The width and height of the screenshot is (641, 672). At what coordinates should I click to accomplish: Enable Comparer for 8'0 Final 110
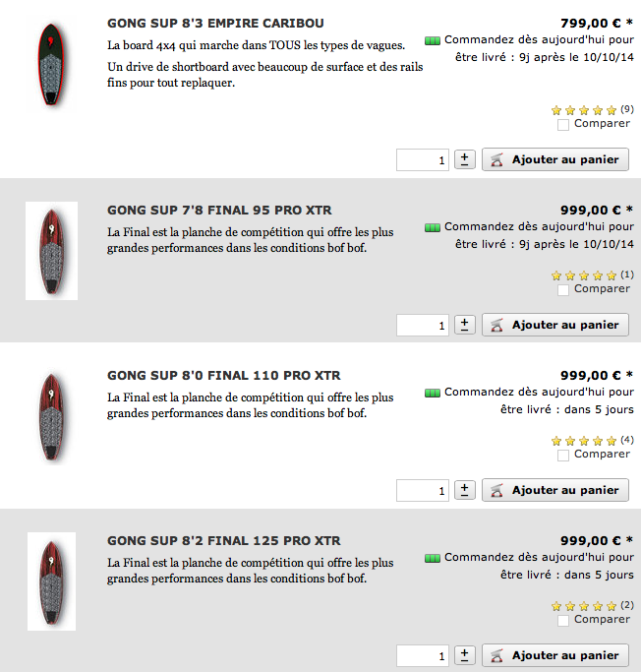point(563,456)
